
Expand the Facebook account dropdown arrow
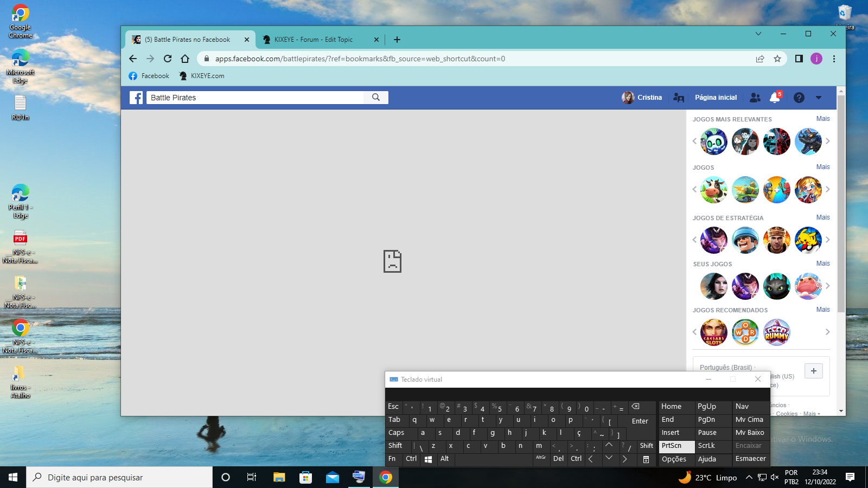point(819,98)
